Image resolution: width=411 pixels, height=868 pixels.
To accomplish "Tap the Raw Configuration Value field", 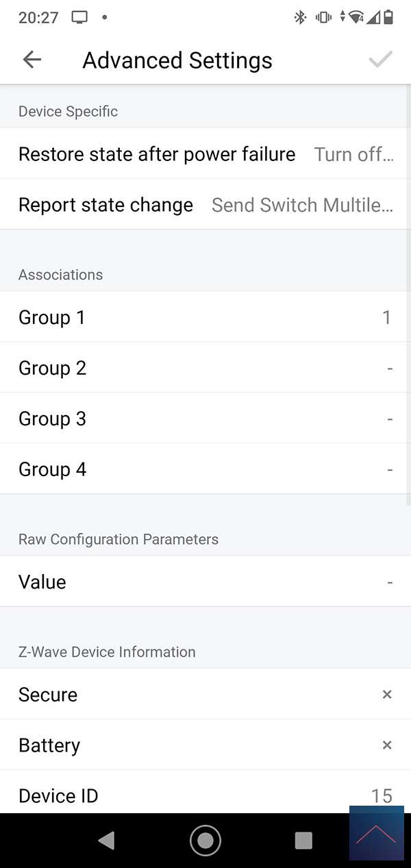I will [206, 582].
